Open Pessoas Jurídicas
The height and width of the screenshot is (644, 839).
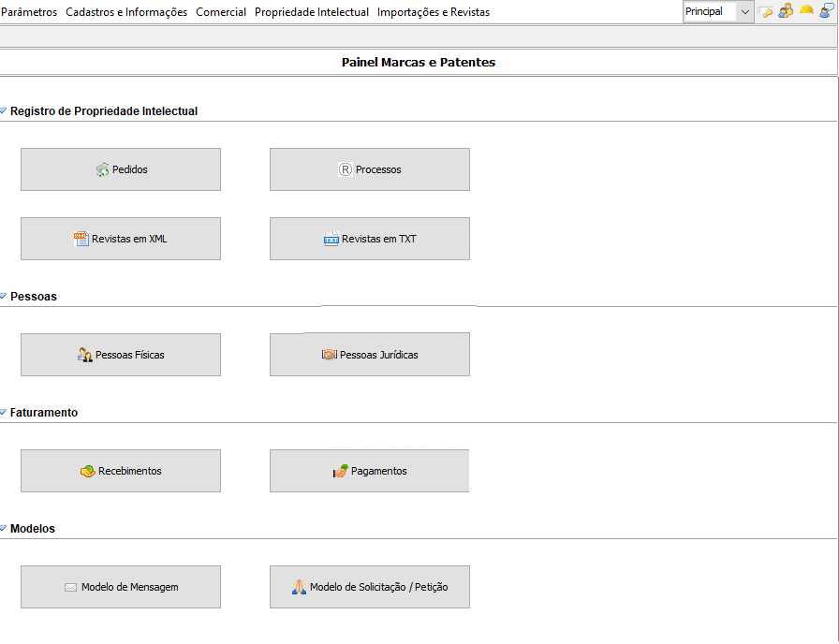pos(370,355)
